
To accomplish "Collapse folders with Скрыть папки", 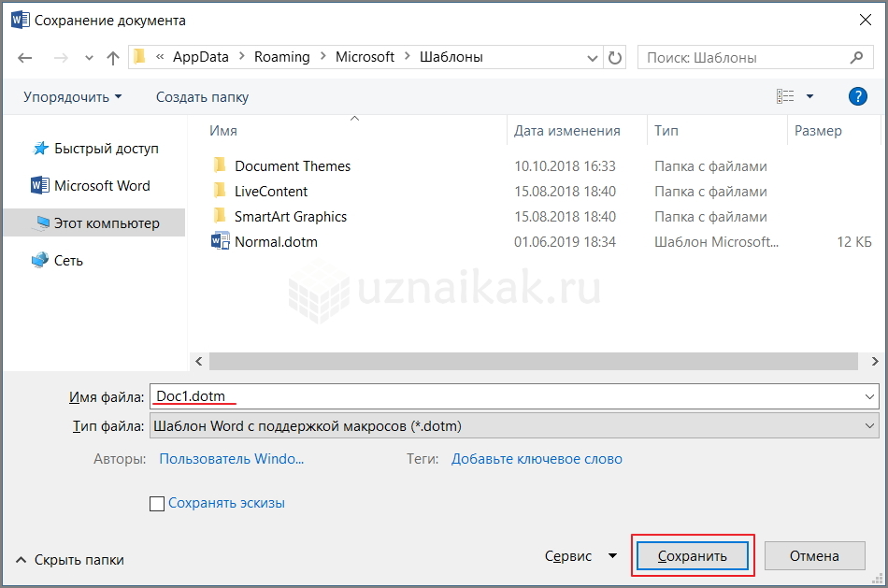I will coord(70,560).
